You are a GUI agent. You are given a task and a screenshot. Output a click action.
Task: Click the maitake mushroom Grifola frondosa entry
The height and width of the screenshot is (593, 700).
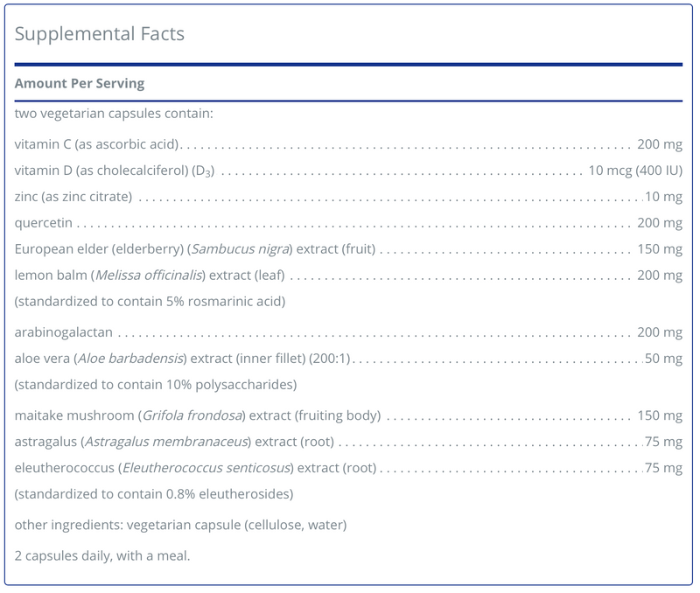tap(197, 415)
